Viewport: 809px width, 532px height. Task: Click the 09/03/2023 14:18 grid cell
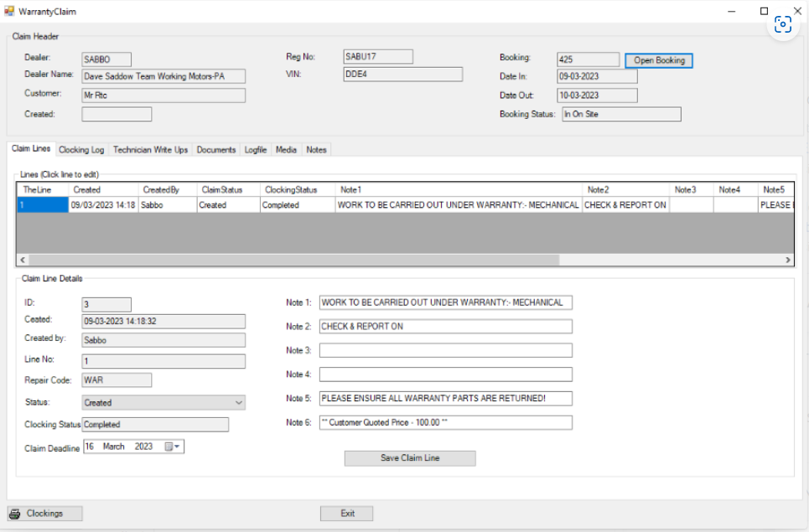click(x=103, y=204)
